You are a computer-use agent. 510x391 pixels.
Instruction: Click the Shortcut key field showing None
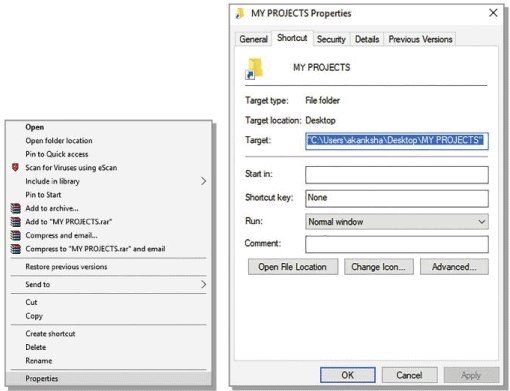[x=397, y=198]
